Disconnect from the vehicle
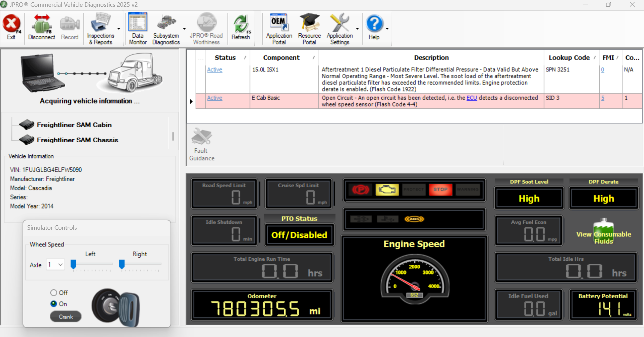This screenshot has width=644, height=337. point(41,27)
